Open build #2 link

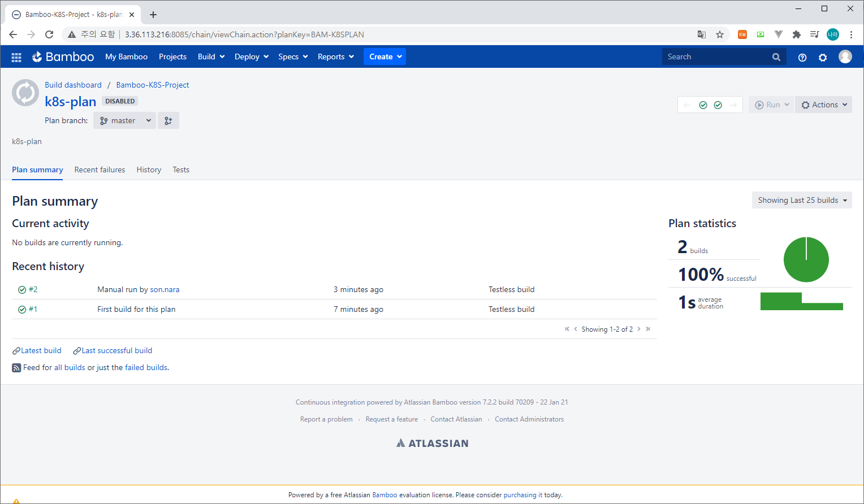[33, 289]
